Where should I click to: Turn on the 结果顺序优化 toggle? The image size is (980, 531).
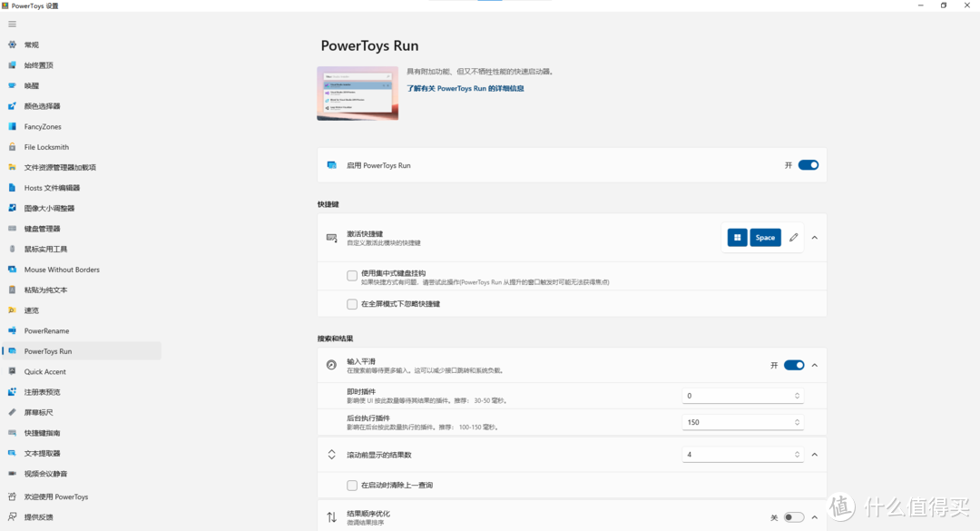[793, 516]
